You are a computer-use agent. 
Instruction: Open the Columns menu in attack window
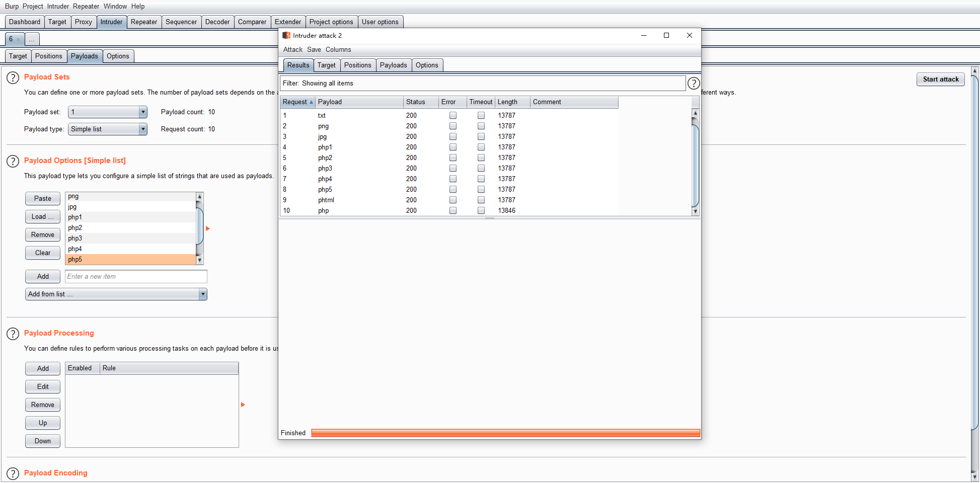click(338, 50)
